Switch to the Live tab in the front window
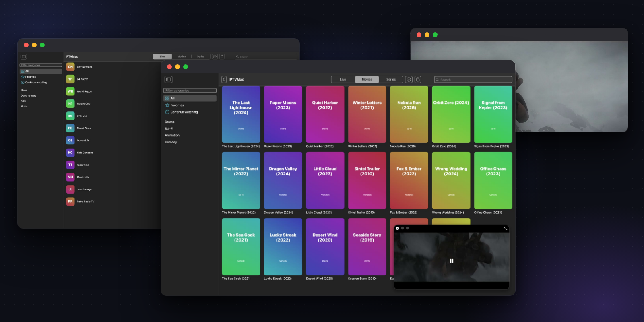Image resolution: width=644 pixels, height=322 pixels. click(x=343, y=79)
